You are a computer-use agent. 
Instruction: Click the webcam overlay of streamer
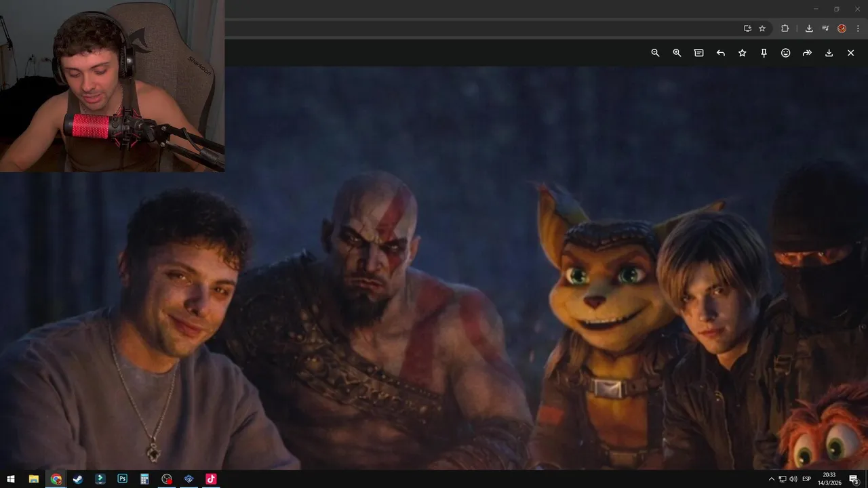(x=112, y=86)
